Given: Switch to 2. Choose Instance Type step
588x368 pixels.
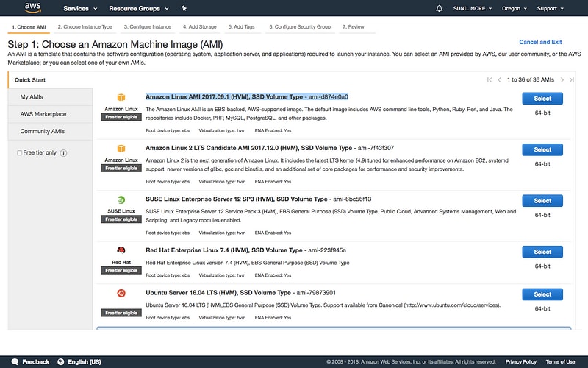Looking at the screenshot, I should coord(85,27).
